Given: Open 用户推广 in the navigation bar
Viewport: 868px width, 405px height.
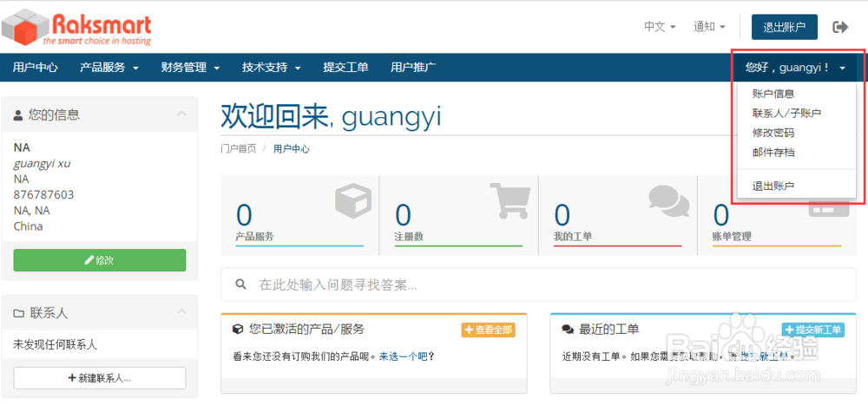Looking at the screenshot, I should point(413,68).
